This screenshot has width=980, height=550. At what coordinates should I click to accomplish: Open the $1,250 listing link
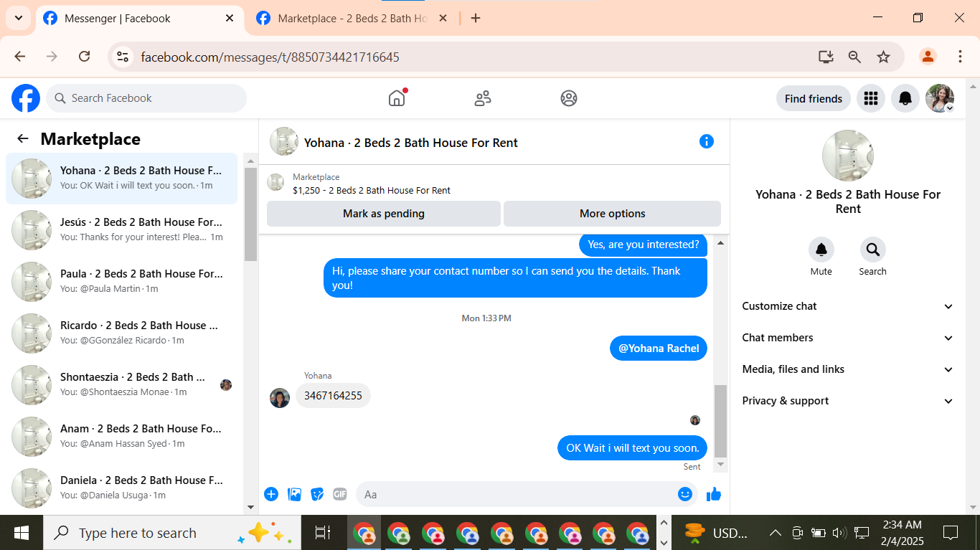372,190
